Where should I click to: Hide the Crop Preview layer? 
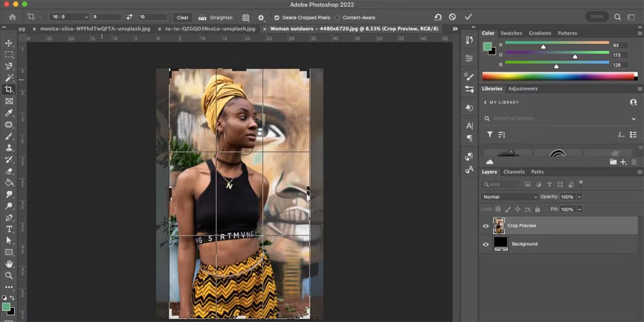486,226
